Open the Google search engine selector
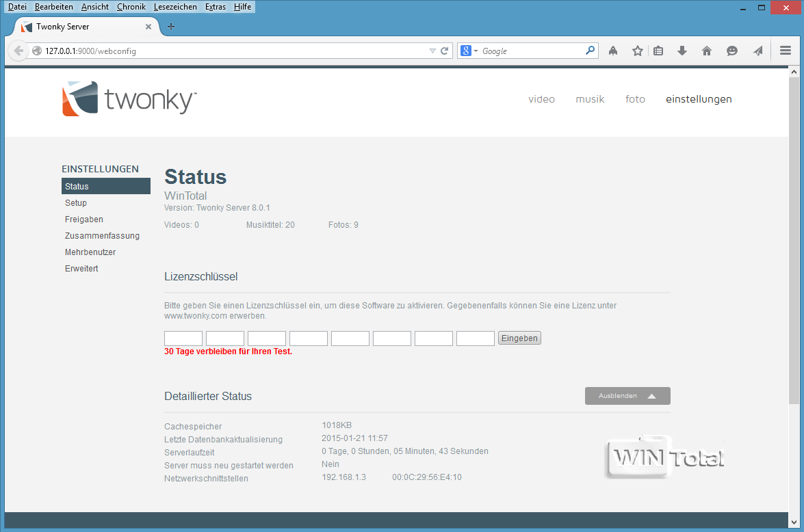This screenshot has width=804, height=532. point(469,51)
